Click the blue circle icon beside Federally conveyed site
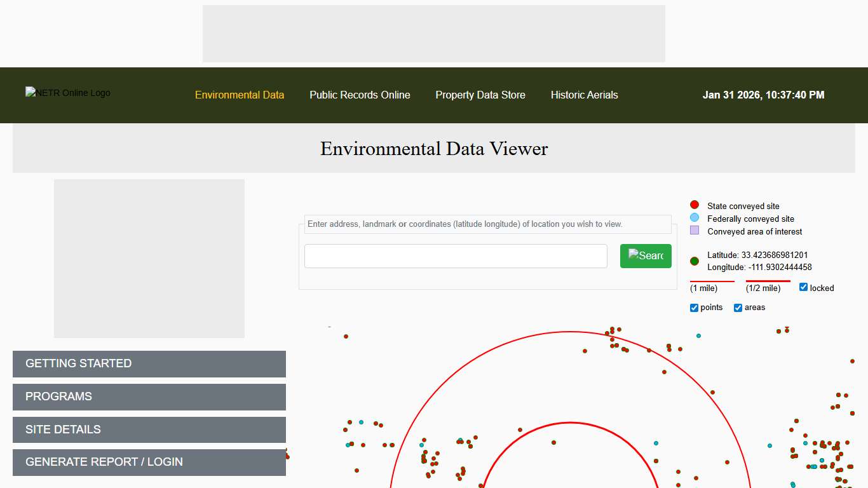This screenshot has height=488, width=868. [694, 217]
